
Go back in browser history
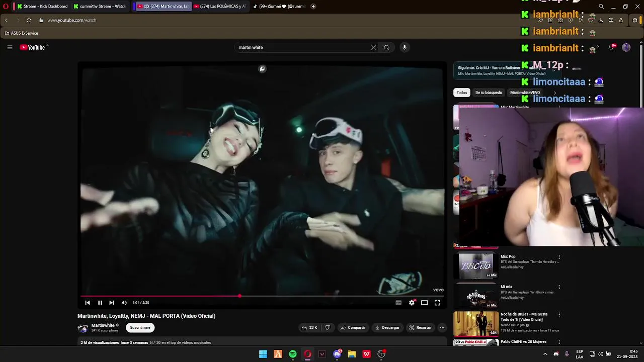6,20
